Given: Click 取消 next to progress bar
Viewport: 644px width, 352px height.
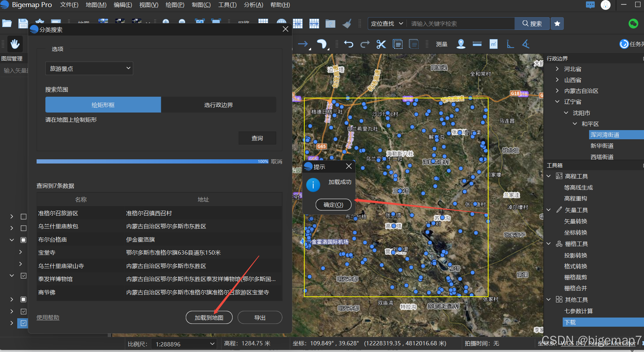Looking at the screenshot, I should pos(277,161).
